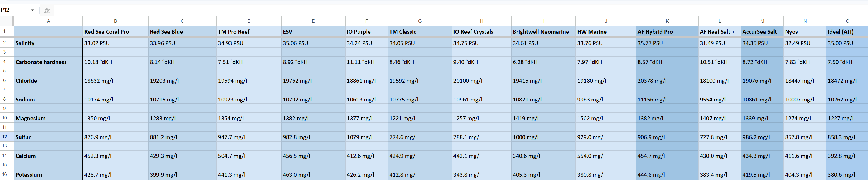Select column O header
Screen dimensions: 868x180
click(847, 21)
